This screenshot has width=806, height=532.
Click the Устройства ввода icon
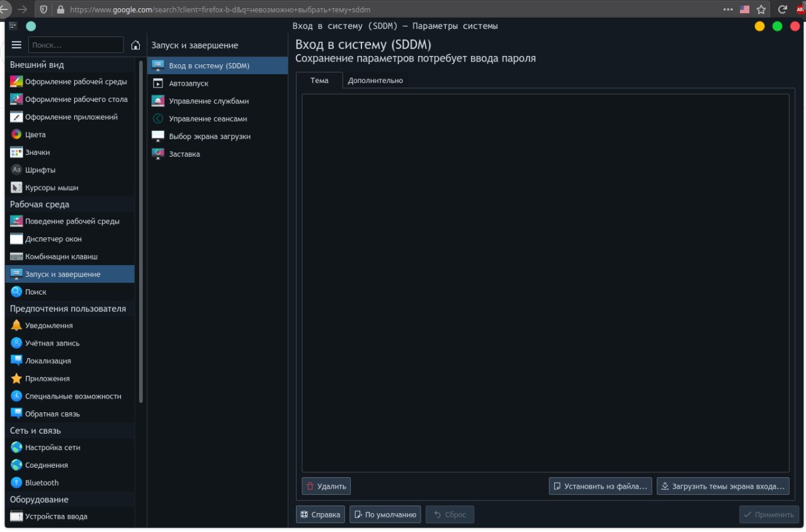click(x=16, y=516)
